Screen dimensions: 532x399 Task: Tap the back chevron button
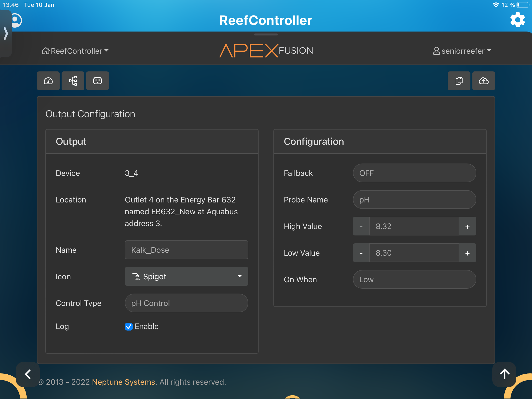pyautogui.click(x=28, y=374)
